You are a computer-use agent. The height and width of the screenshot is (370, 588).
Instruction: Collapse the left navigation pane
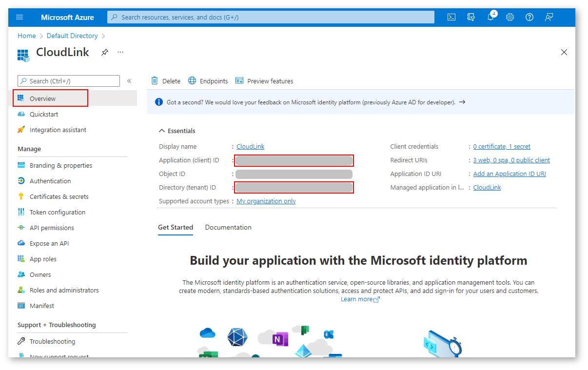pyautogui.click(x=129, y=81)
